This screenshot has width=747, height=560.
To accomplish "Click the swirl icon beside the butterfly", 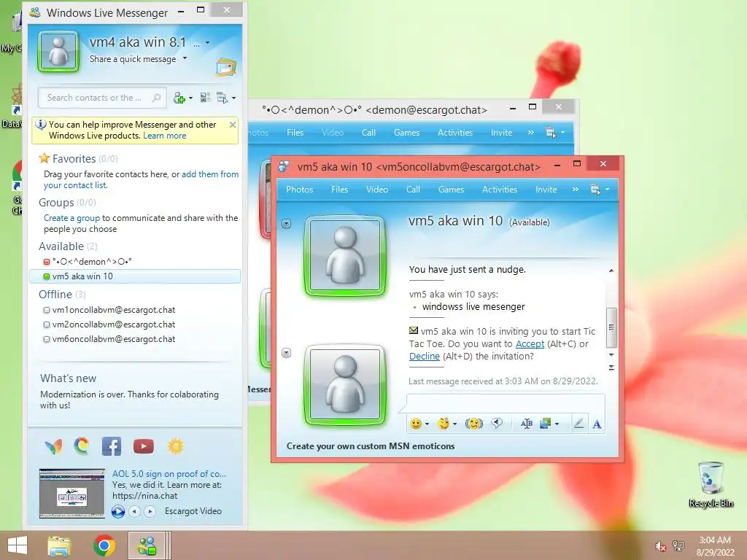I will [82, 446].
